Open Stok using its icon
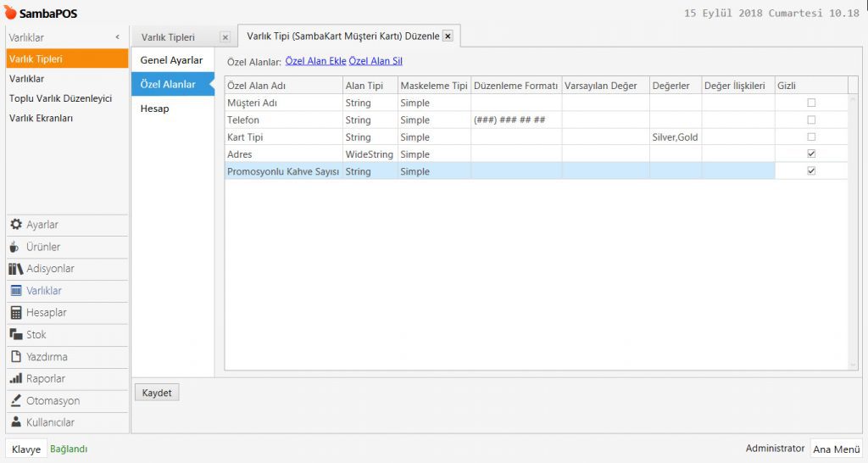The image size is (868, 463). point(16,335)
